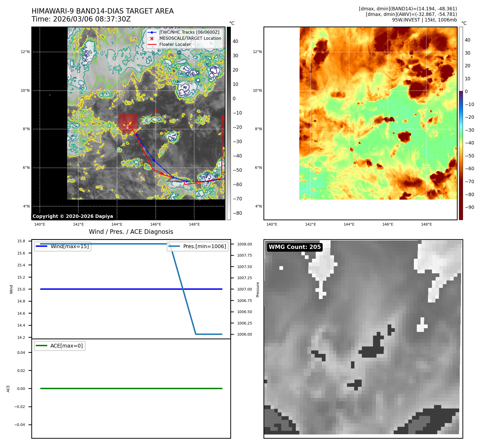Image resolution: width=481 pixels, height=448 pixels.
Task: Select the JTWC/NHC Tracks legend label
Action: (189, 32)
